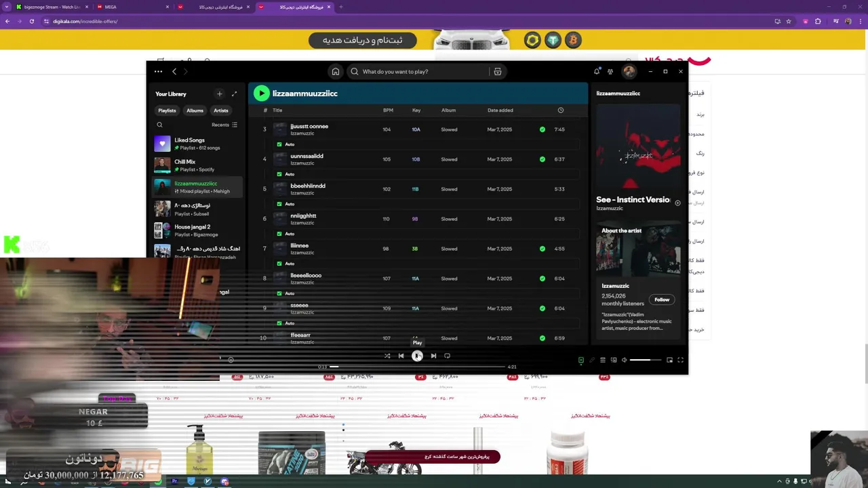Image resolution: width=868 pixels, height=488 pixels.
Task: Open Spotify notifications bell
Action: point(597,71)
